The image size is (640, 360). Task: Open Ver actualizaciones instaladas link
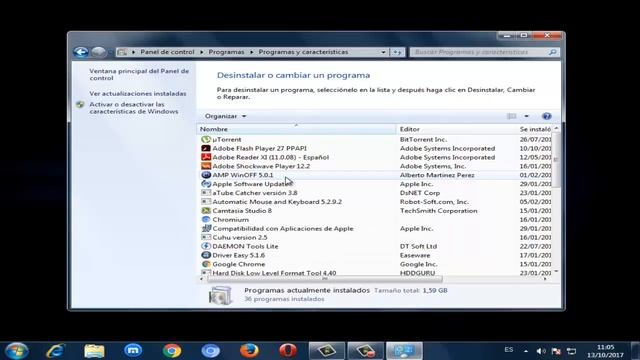(138, 93)
